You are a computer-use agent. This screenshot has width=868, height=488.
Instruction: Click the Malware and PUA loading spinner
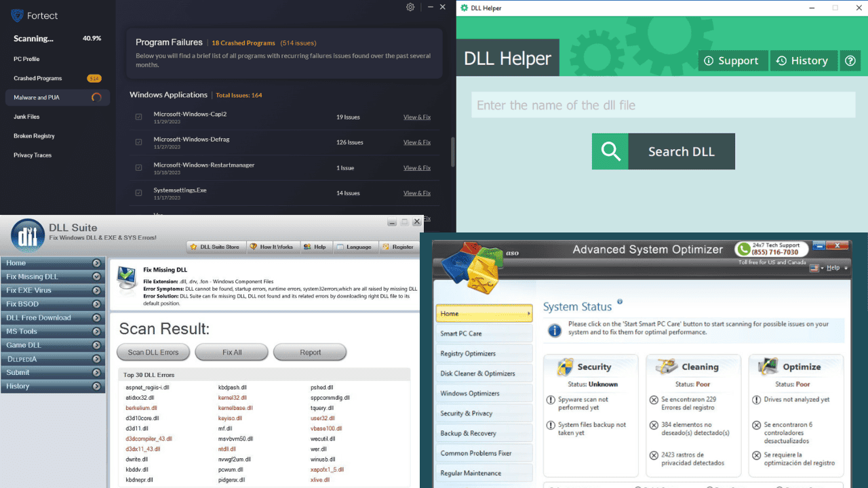pos(96,98)
